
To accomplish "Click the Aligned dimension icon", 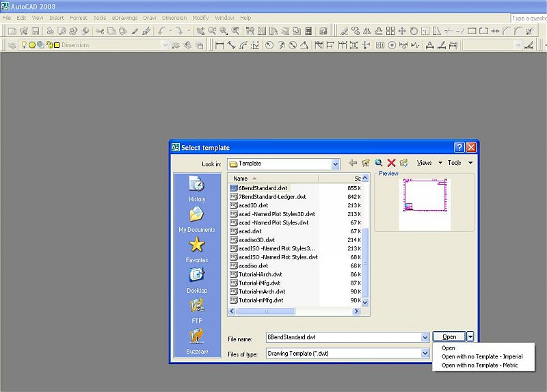I will [231, 45].
